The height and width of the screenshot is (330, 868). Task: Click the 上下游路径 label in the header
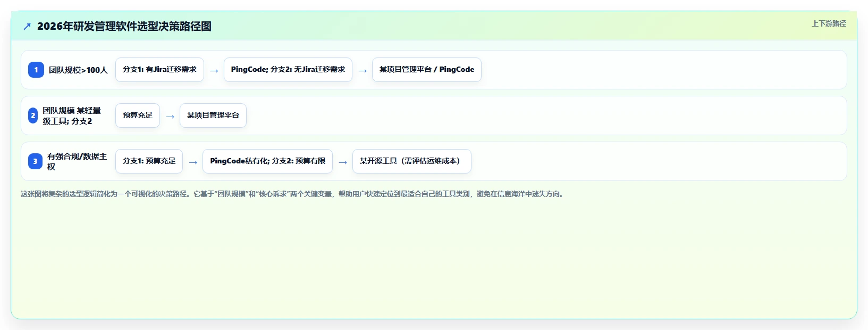[829, 23]
